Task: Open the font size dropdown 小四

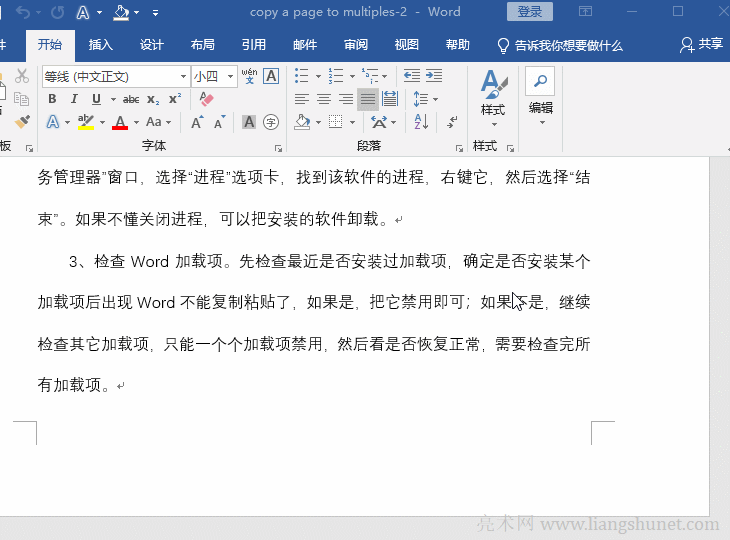Action: (230, 76)
